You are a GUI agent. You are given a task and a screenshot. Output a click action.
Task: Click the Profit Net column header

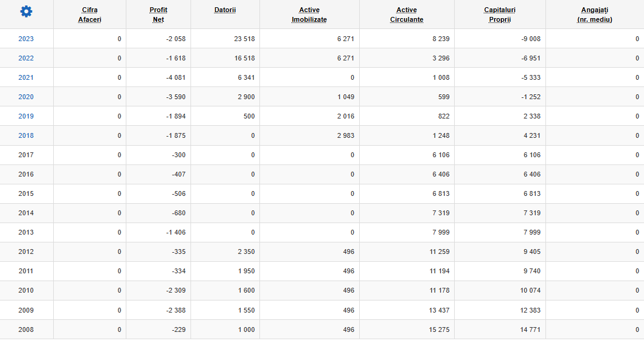coord(158,15)
